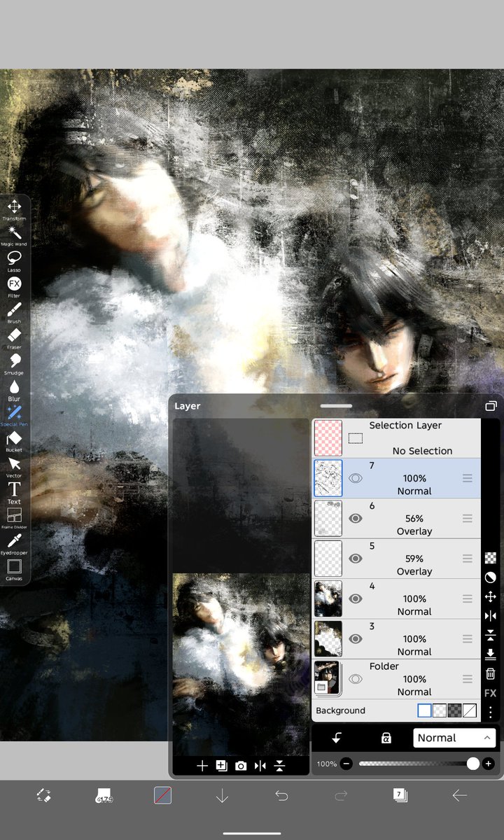This screenshot has height=840, width=504.
Task: Select the Selection Layer row
Action: [x=397, y=438]
